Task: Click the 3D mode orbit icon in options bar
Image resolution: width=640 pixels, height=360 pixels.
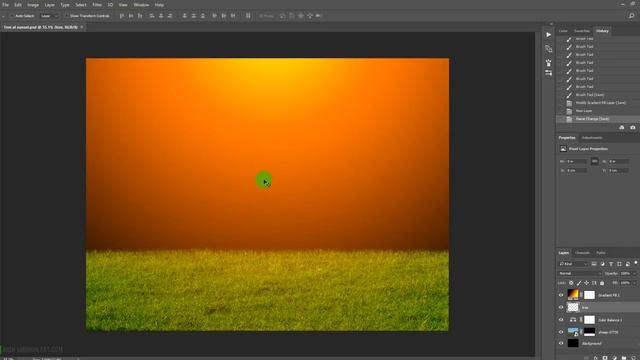Action: [282, 16]
